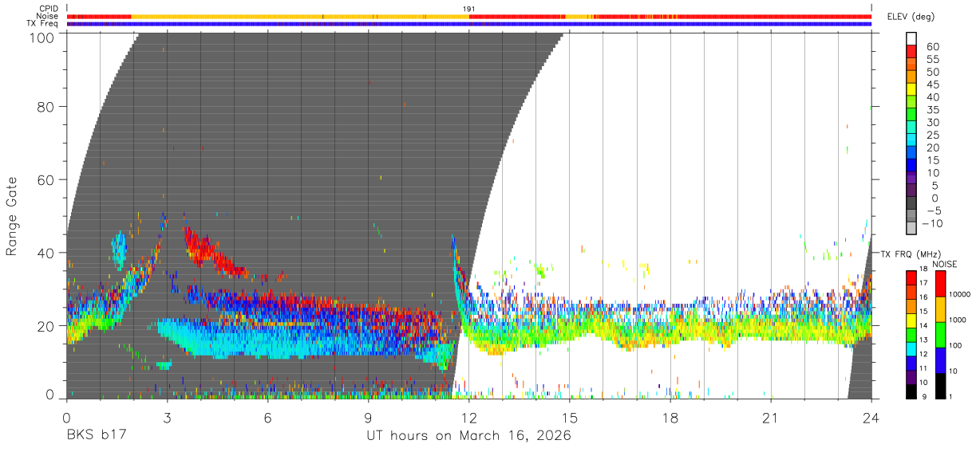
Task: Click the 20 tick on Range Gate axis
Action: point(47,325)
